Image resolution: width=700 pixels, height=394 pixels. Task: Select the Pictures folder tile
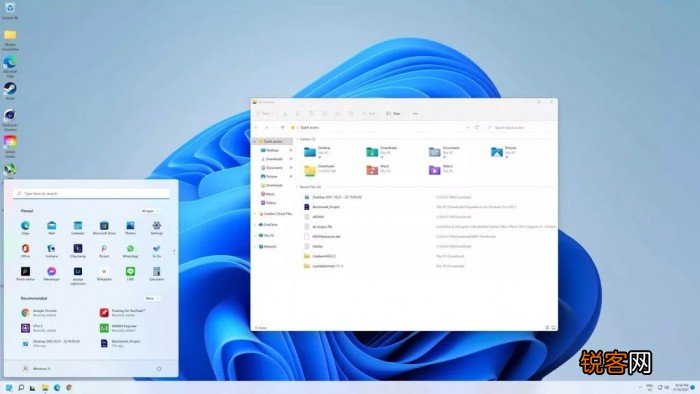click(x=504, y=152)
